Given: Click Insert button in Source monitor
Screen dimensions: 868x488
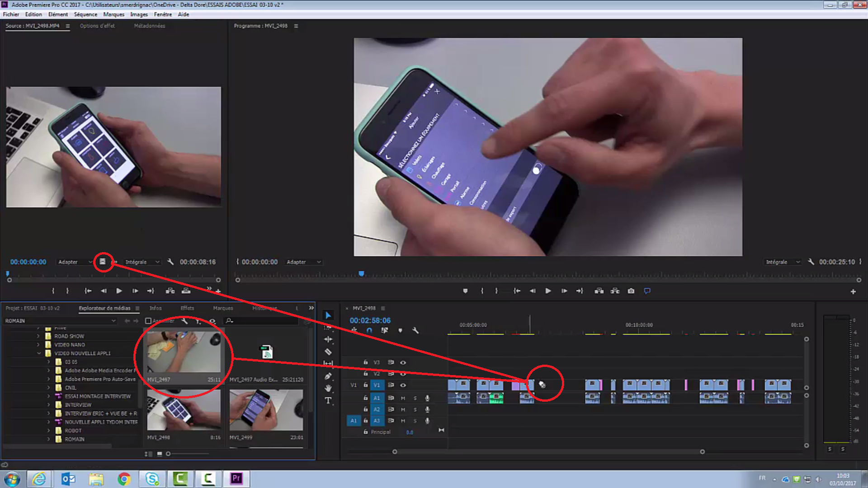Looking at the screenshot, I should point(170,291).
